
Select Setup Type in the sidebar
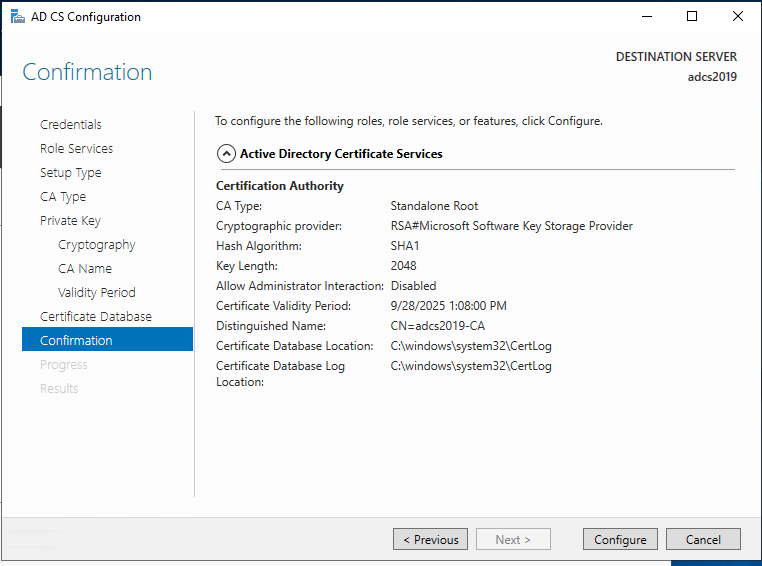click(70, 173)
